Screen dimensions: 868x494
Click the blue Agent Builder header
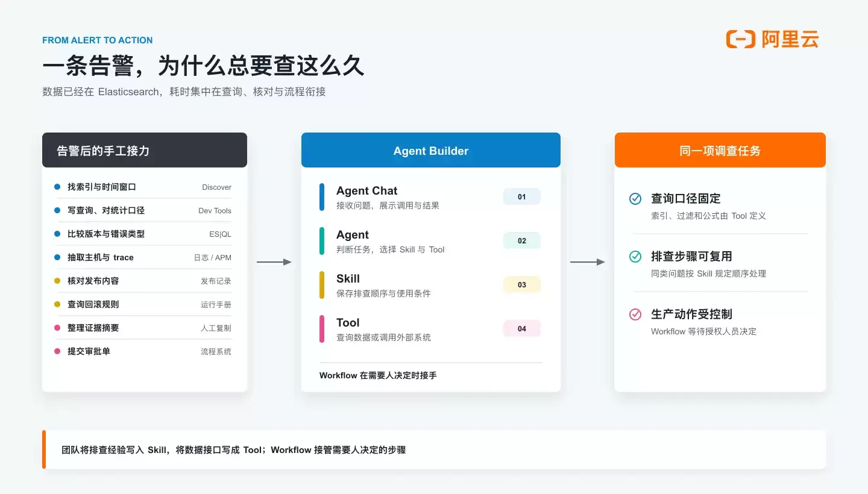(431, 150)
